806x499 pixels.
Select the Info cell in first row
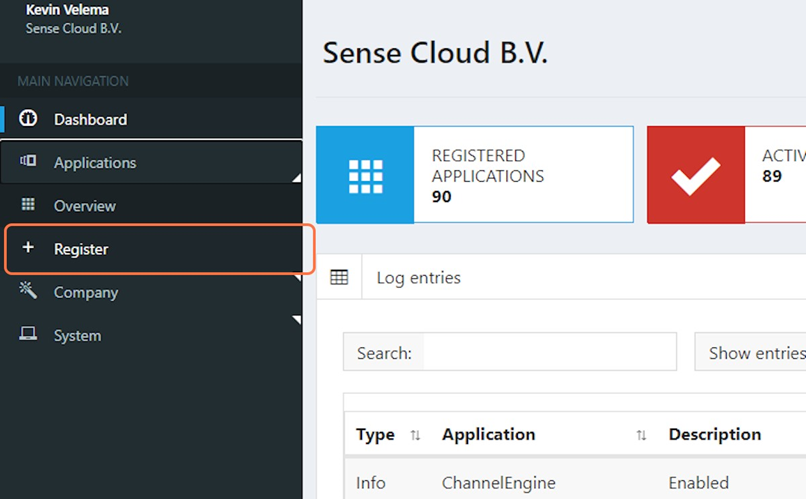tap(371, 483)
